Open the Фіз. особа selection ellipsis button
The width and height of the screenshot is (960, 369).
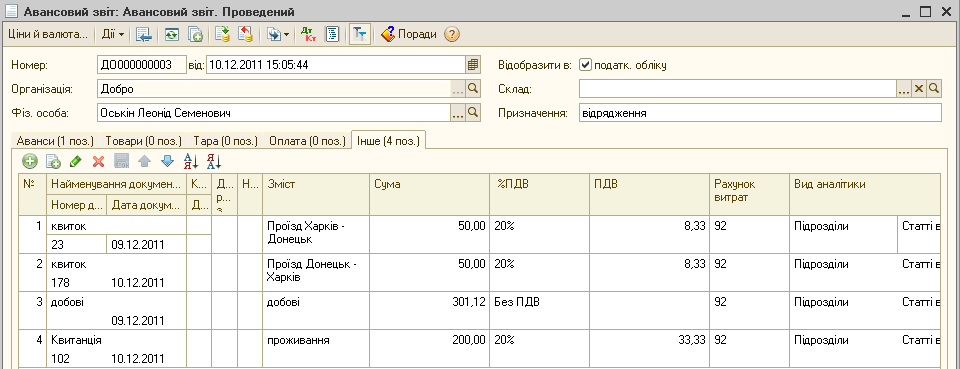point(458,113)
